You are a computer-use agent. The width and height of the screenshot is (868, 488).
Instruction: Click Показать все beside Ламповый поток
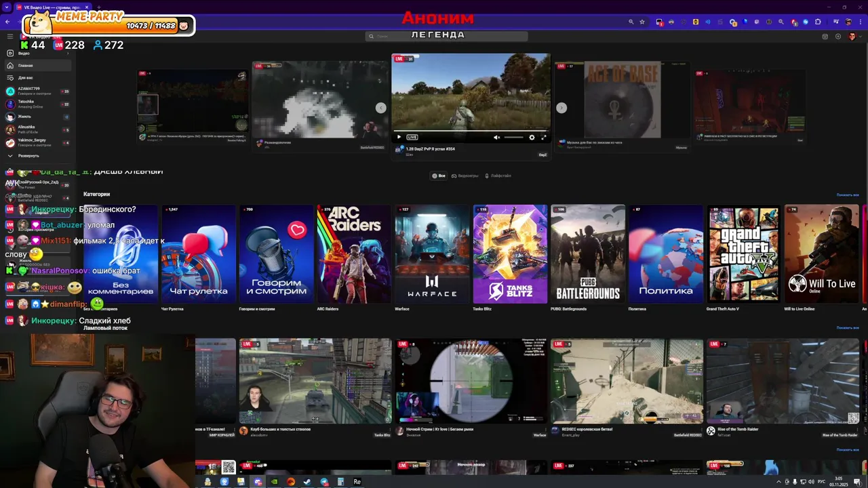[x=848, y=328]
